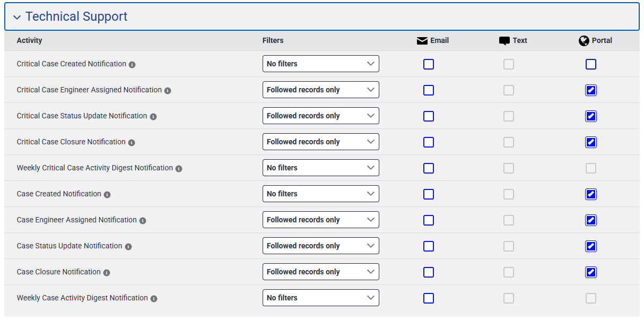Enable Email for Critical Case Engineer Assigned Notification
Screen dimensions: 644x320
[x=429, y=90]
